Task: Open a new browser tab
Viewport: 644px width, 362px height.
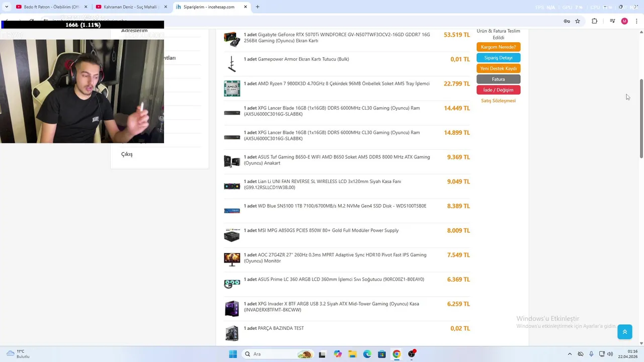Action: point(258,7)
